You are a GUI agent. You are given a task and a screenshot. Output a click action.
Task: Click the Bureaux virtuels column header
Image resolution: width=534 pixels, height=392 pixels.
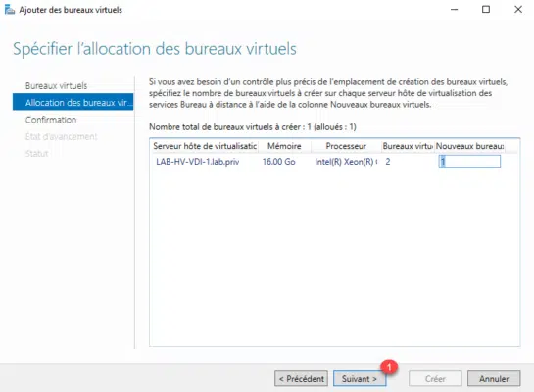coord(408,146)
